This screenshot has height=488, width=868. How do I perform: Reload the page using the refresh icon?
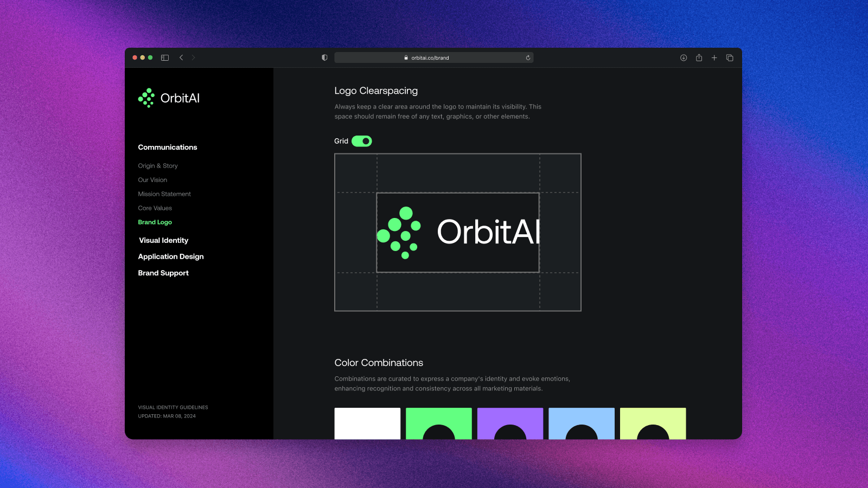527,57
